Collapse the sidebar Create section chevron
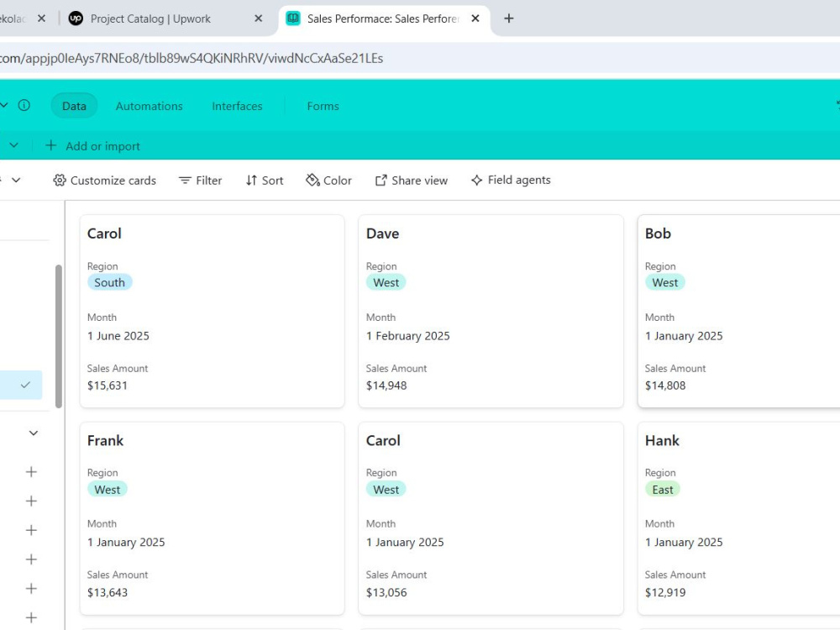The image size is (840, 630). (x=34, y=433)
